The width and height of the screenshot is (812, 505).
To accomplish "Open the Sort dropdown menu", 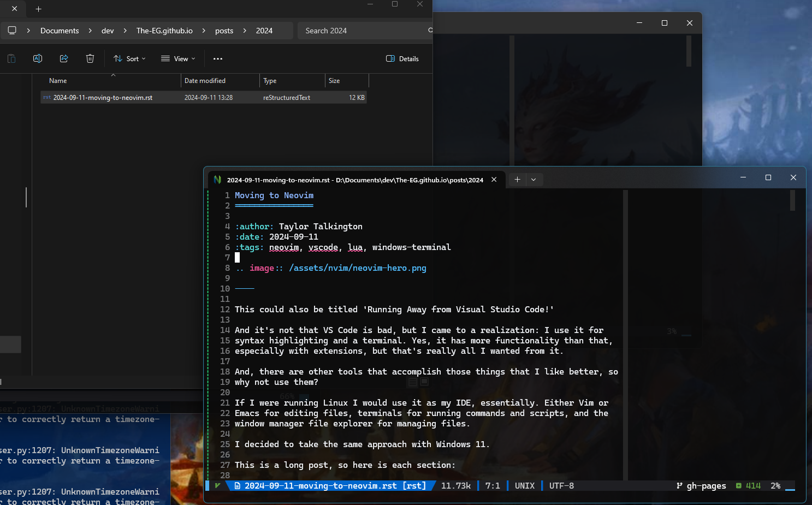I will coord(129,58).
